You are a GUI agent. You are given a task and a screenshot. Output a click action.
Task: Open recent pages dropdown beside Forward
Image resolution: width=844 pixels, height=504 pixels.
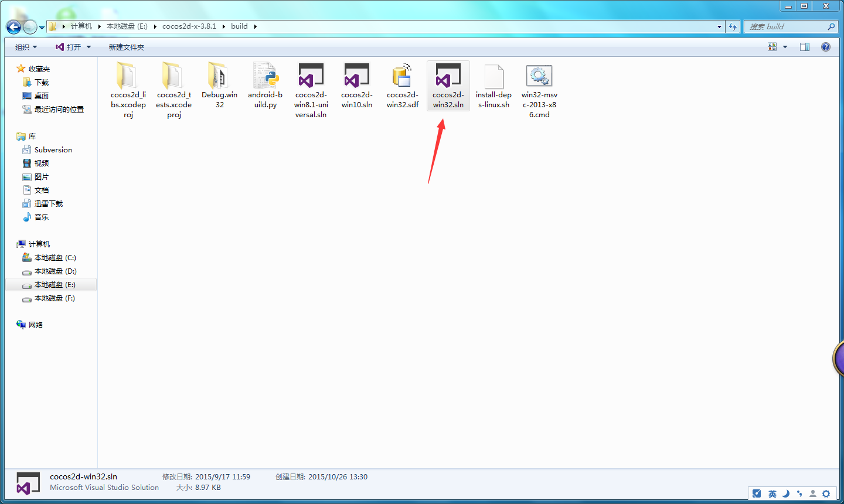pyautogui.click(x=42, y=27)
